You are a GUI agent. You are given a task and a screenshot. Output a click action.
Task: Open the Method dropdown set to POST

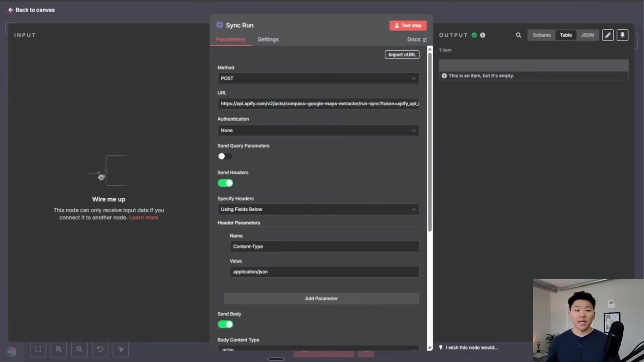[318, 78]
